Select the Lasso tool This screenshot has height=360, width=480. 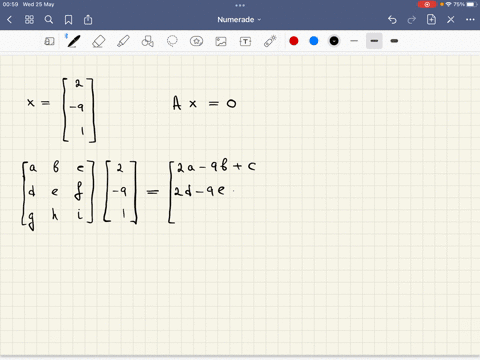pos(172,41)
